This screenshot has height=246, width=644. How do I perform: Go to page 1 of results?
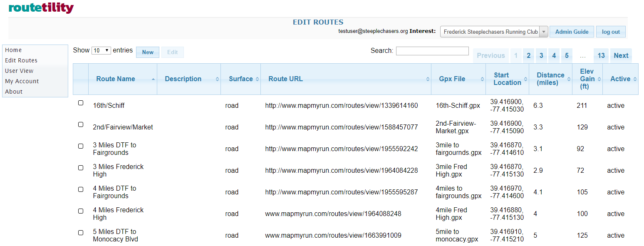pyautogui.click(x=516, y=56)
